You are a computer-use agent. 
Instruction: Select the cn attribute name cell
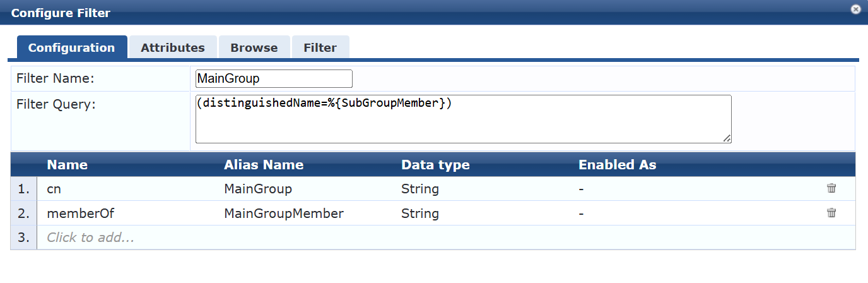pyautogui.click(x=126, y=189)
